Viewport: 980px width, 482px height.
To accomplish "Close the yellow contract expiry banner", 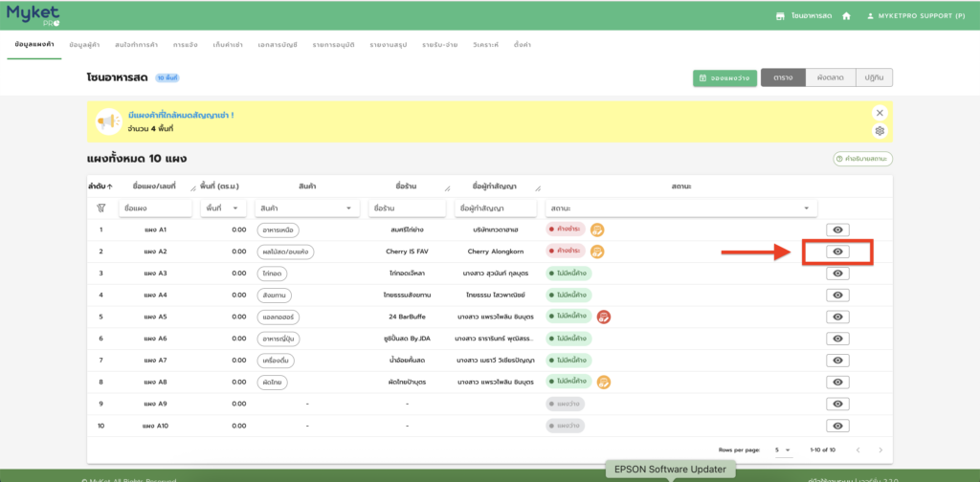I will 880,112.
